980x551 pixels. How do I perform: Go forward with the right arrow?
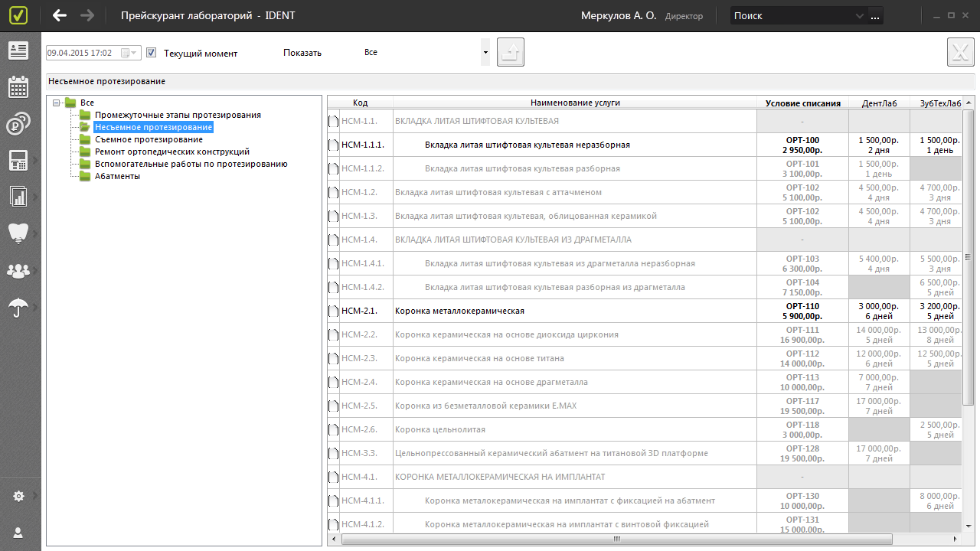tap(87, 15)
